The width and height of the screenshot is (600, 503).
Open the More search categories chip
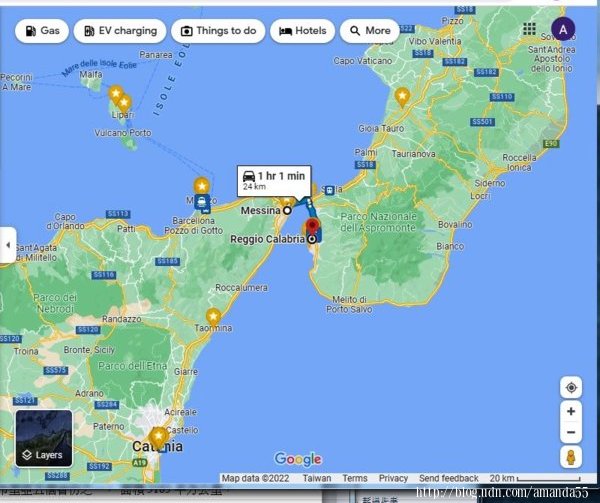point(368,31)
